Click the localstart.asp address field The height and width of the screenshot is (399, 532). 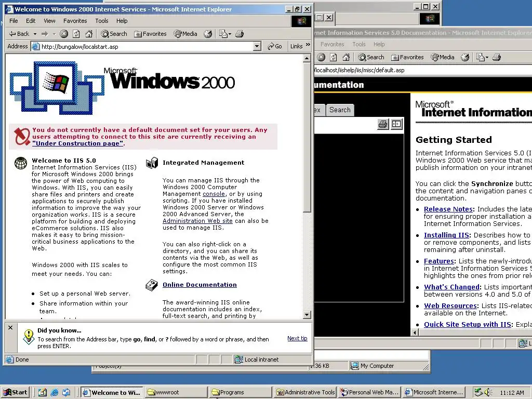(x=146, y=46)
